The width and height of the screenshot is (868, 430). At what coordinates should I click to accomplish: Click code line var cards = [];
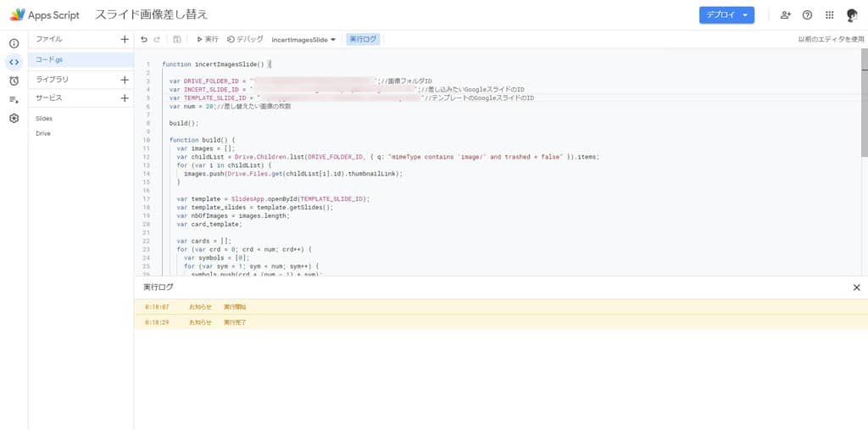[x=204, y=241]
